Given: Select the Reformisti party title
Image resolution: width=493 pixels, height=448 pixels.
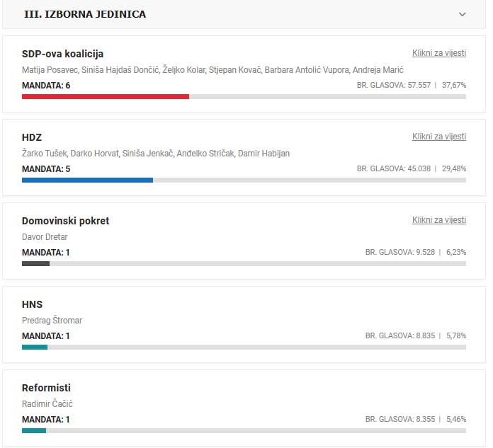Looking at the screenshot, I should tap(47, 388).
